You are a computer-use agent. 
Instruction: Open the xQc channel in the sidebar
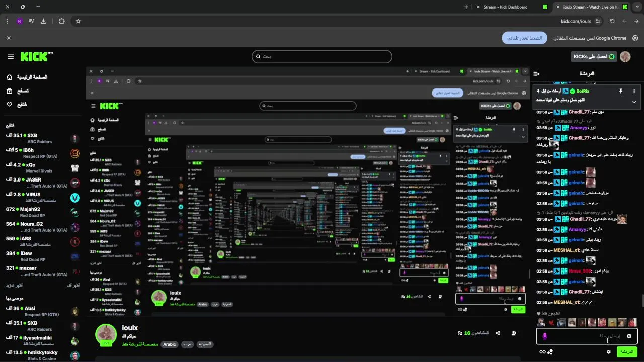pyautogui.click(x=43, y=168)
